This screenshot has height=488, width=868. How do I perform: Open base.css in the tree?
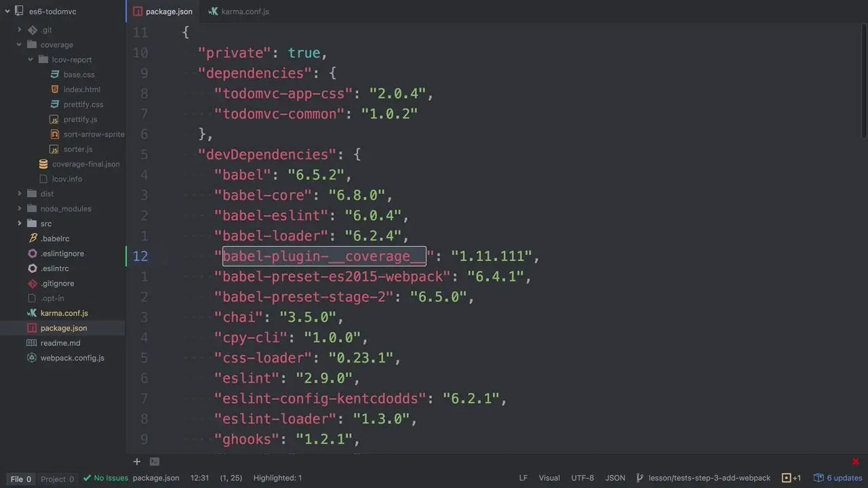pos(79,75)
